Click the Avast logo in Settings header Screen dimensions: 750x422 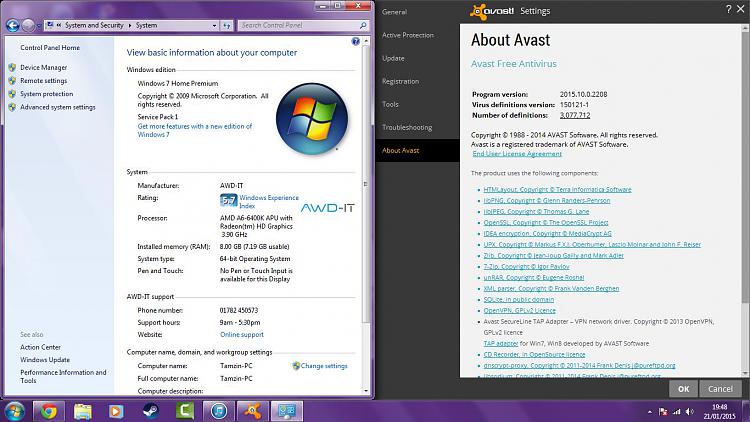point(492,11)
